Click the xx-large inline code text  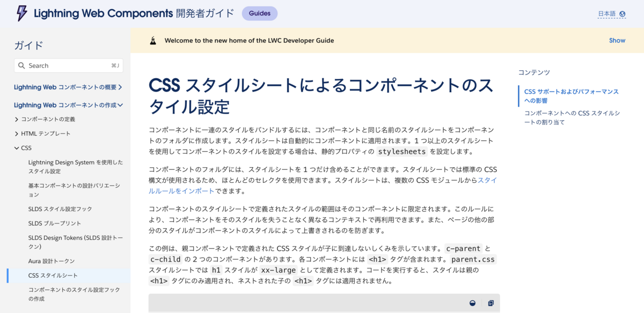tap(279, 270)
